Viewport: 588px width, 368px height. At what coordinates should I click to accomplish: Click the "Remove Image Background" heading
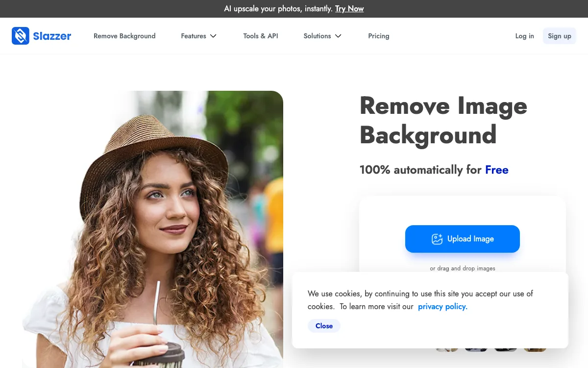pyautogui.click(x=443, y=120)
